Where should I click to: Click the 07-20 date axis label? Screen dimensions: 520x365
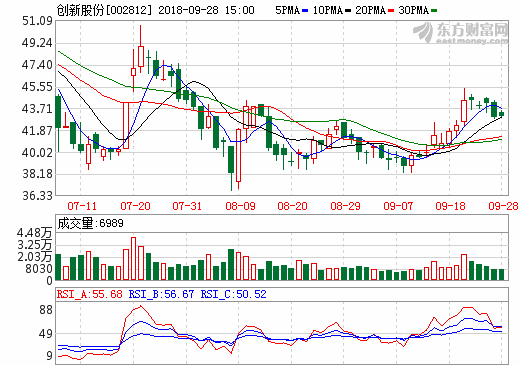(135, 206)
